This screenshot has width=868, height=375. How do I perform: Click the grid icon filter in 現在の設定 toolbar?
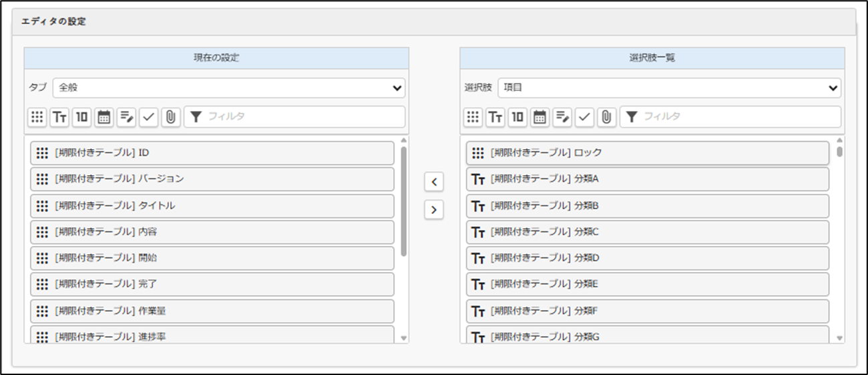(37, 117)
